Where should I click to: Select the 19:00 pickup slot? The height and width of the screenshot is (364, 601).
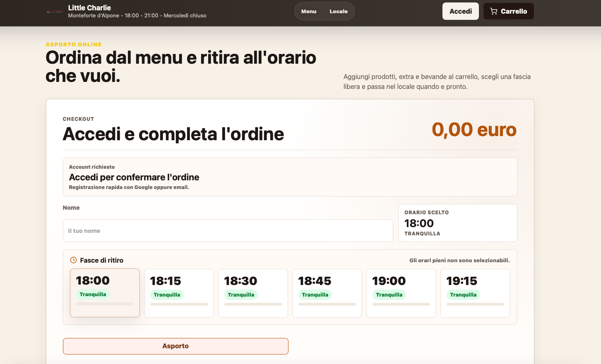pos(401,293)
